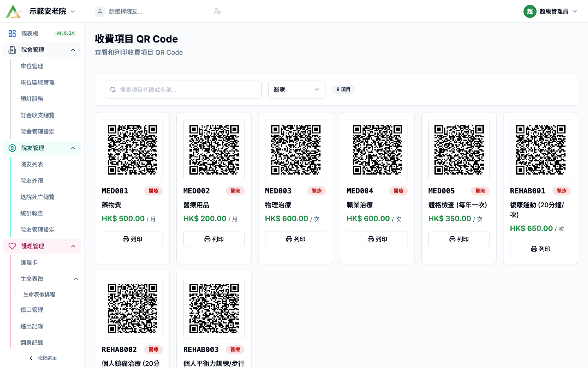This screenshot has width=588, height=368.
Task: Click the user settings icon in header
Action: click(217, 11)
